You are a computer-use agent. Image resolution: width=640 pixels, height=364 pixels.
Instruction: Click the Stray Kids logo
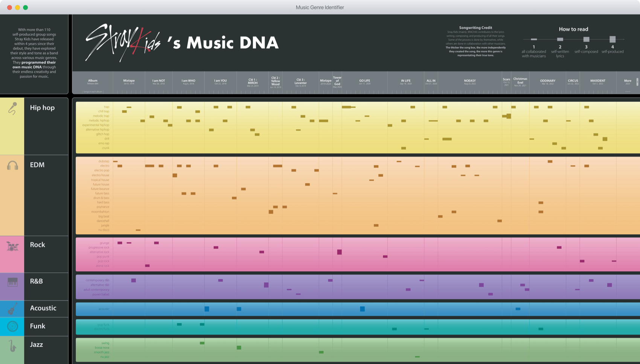coord(122,43)
